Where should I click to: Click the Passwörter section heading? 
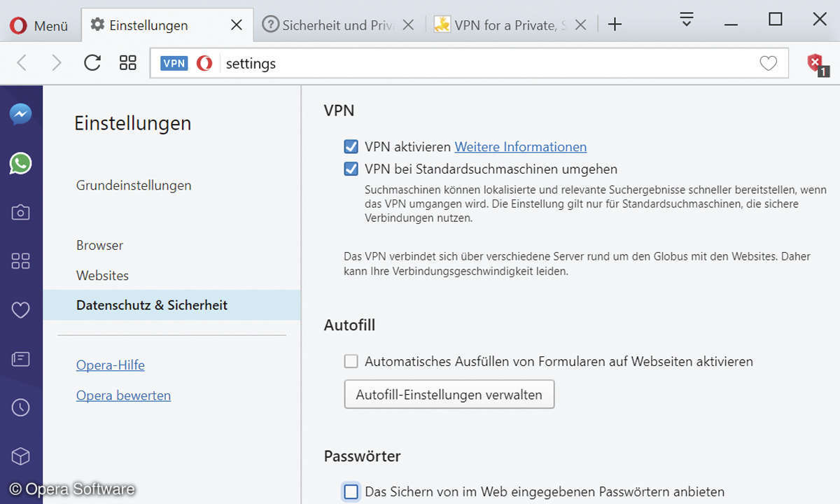(x=363, y=456)
